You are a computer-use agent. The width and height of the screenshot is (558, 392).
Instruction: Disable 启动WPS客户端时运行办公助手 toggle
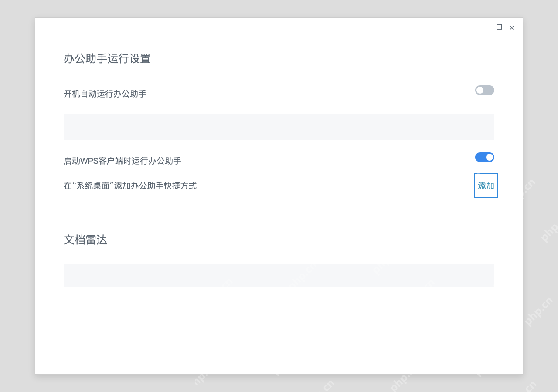[485, 157]
